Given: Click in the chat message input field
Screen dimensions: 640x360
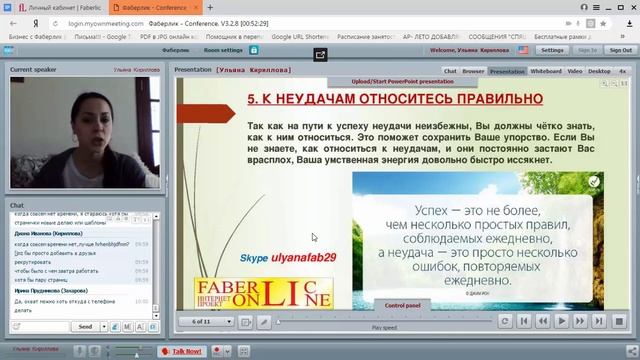Looking at the screenshot, I should [40, 327].
